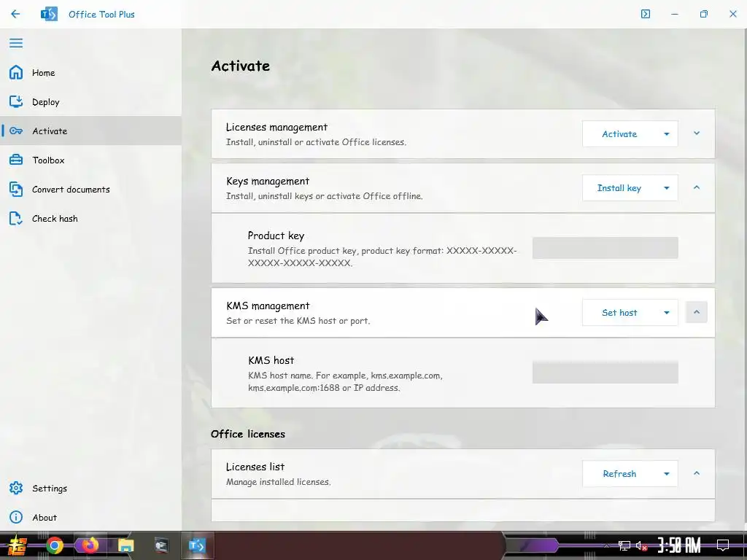Focus the KMS host input field
Image resolution: width=747 pixels, height=560 pixels.
605,373
